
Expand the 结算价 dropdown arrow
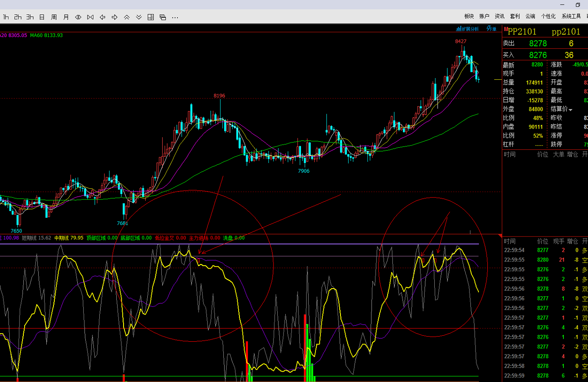pos(571,110)
